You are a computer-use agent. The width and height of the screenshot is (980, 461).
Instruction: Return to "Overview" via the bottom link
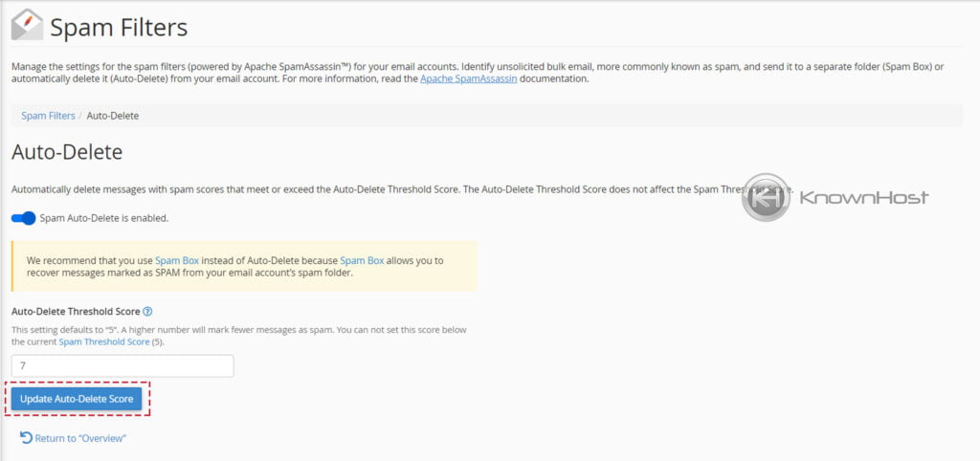[x=80, y=438]
